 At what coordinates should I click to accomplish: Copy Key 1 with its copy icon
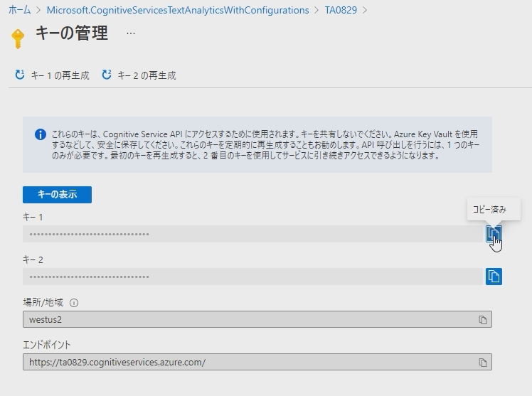tap(494, 234)
